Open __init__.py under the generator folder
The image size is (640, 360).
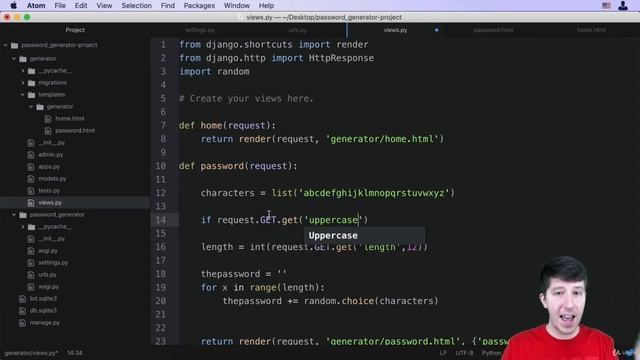pyautogui.click(x=51, y=143)
